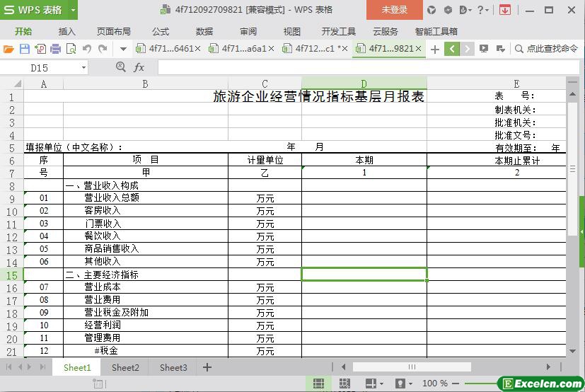Open the Name Box dropdown arrow
The width and height of the screenshot is (585, 392).
point(84,67)
